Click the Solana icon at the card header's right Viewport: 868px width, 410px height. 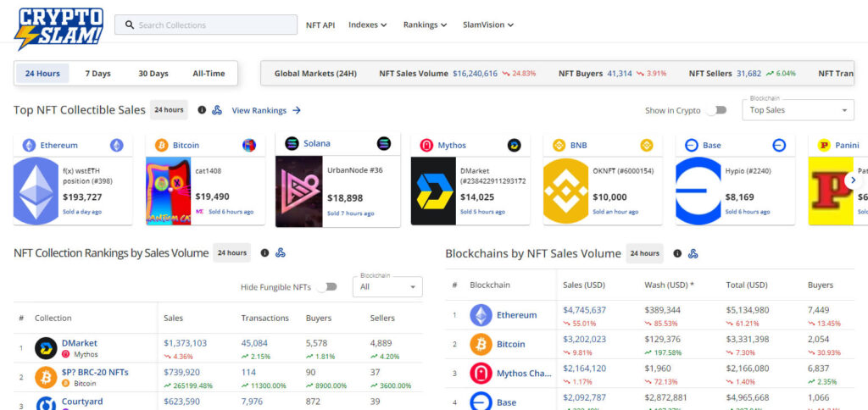pos(384,144)
